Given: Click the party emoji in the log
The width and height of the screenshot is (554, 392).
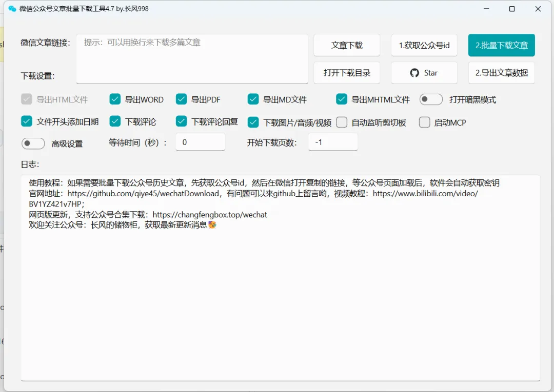Looking at the screenshot, I should click(x=212, y=225).
